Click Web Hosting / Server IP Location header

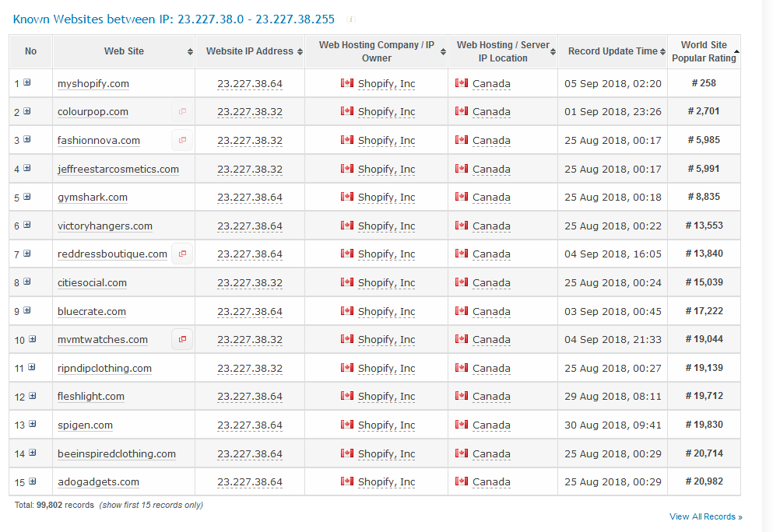click(x=503, y=51)
